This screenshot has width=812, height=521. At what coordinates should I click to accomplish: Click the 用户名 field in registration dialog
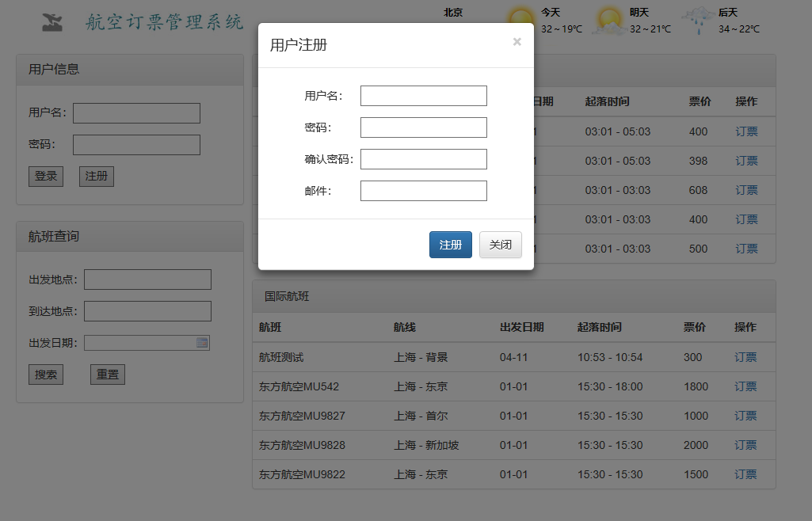click(424, 96)
